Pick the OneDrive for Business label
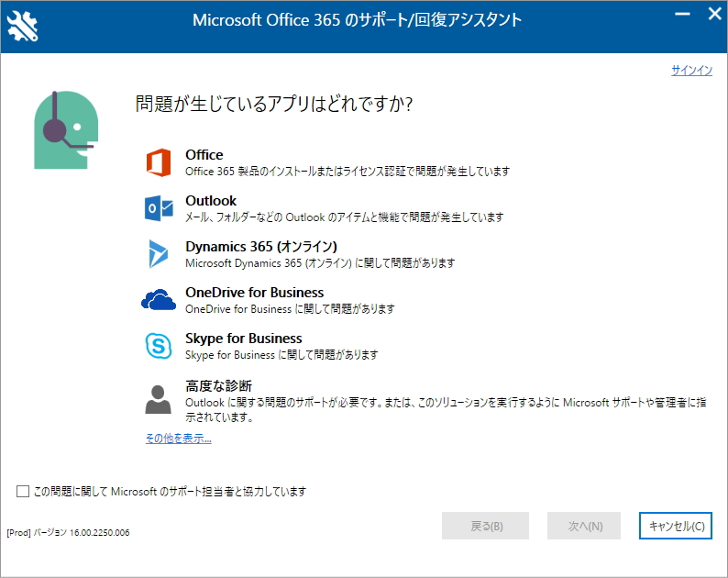The height and width of the screenshot is (578, 728). tap(254, 293)
